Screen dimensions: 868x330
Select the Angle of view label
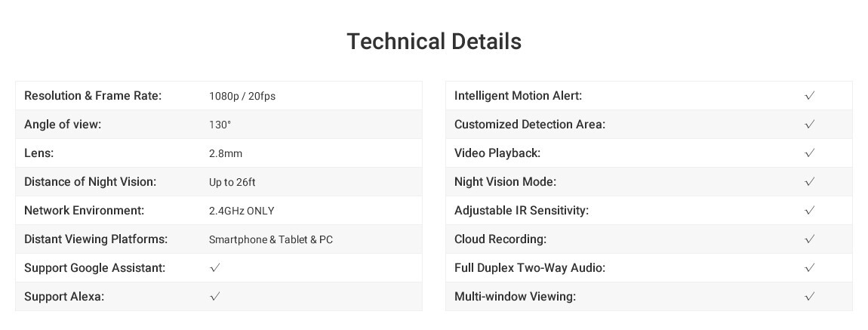click(63, 125)
